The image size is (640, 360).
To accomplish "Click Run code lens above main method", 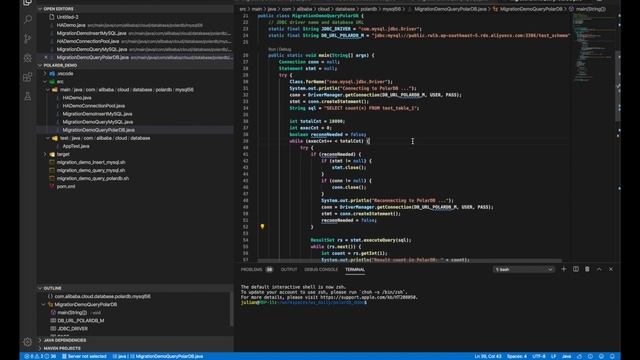I will [x=272, y=49].
